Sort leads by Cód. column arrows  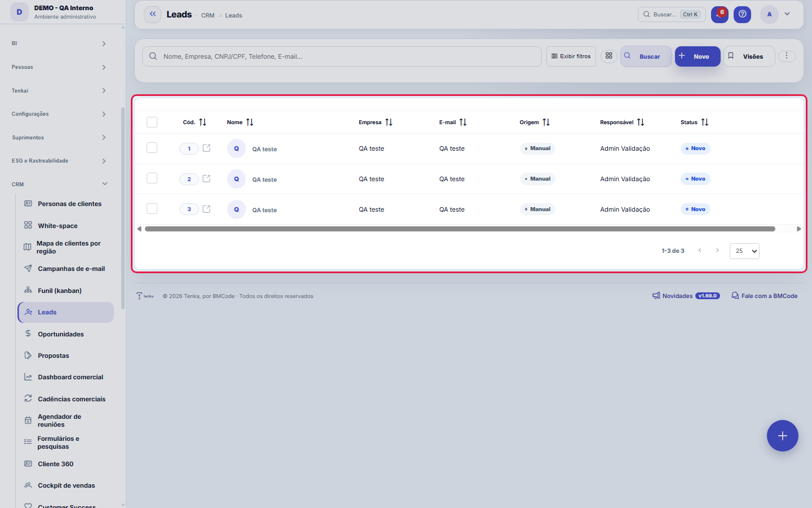(202, 122)
